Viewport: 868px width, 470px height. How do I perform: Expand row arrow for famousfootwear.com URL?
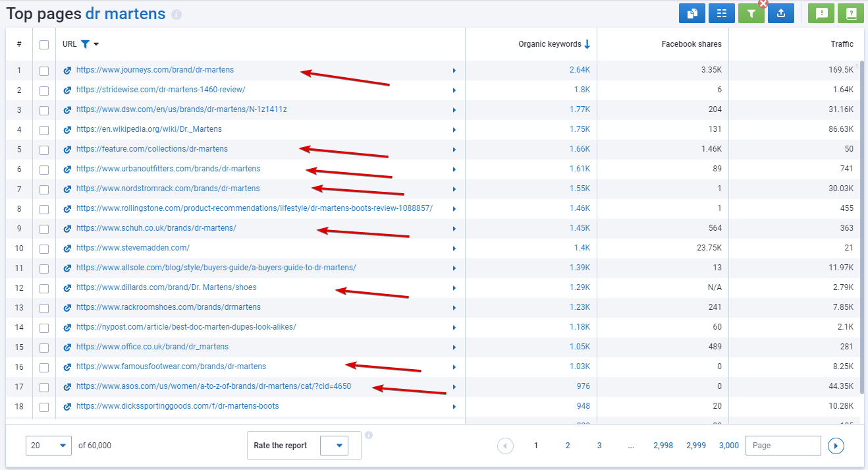click(x=454, y=367)
